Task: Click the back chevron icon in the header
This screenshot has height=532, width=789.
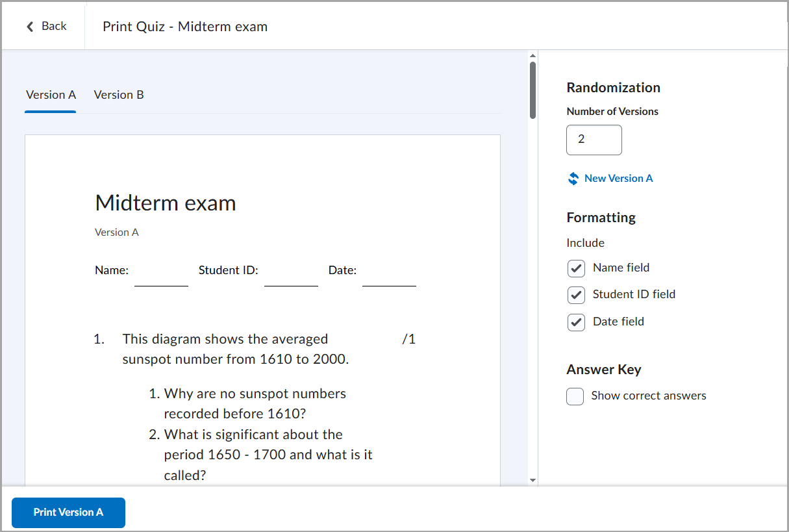Action: (30, 25)
